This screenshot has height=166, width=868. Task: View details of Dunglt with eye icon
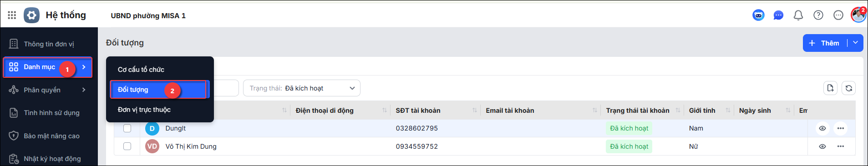(x=822, y=128)
